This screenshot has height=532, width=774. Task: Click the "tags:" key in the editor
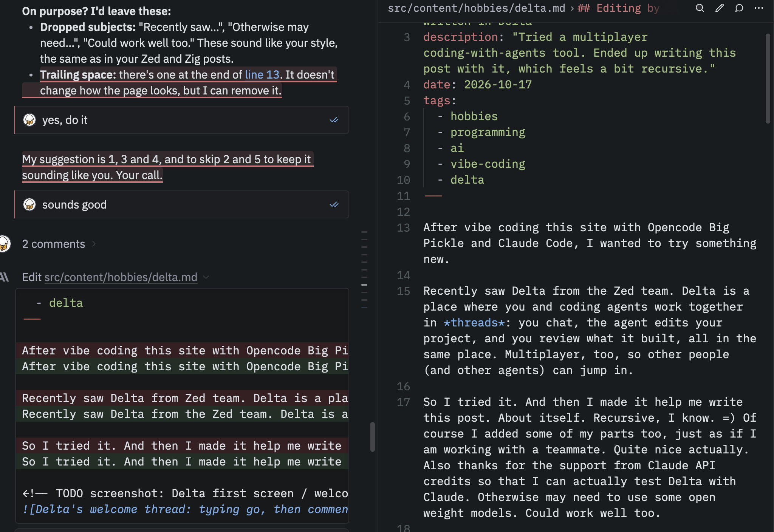point(440,101)
